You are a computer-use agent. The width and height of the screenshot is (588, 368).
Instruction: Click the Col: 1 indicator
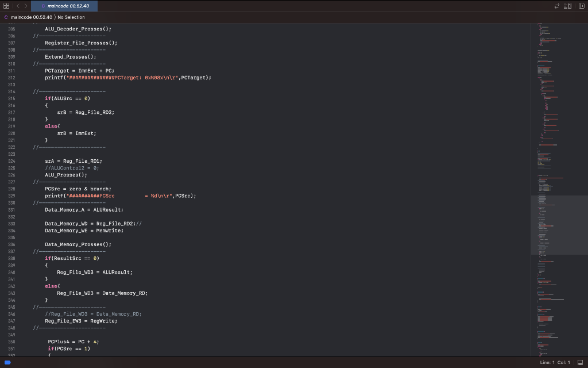564,362
